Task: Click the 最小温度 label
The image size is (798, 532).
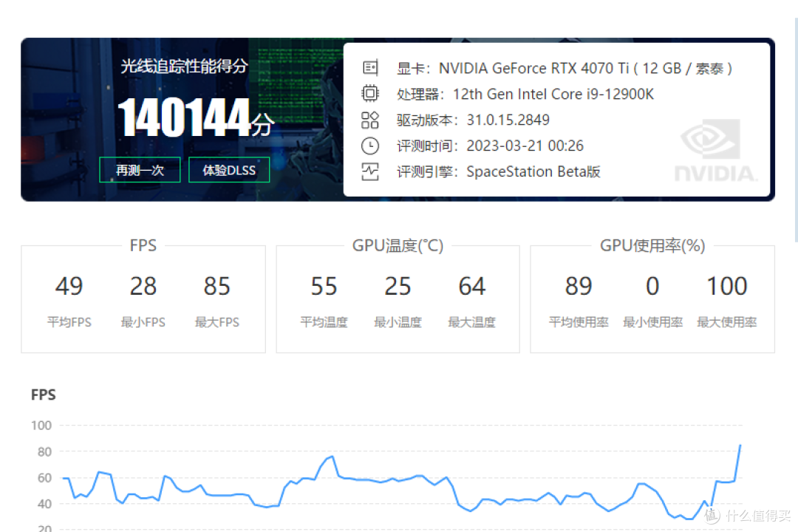Action: [398, 322]
